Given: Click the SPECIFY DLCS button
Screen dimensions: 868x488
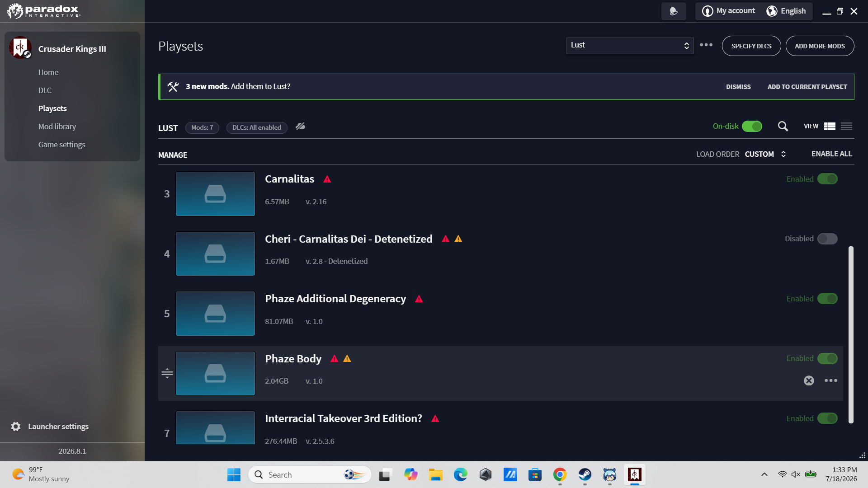Looking at the screenshot, I should click(751, 46).
